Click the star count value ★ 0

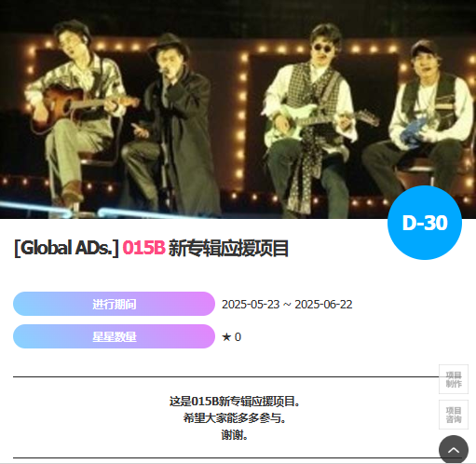[231, 337]
